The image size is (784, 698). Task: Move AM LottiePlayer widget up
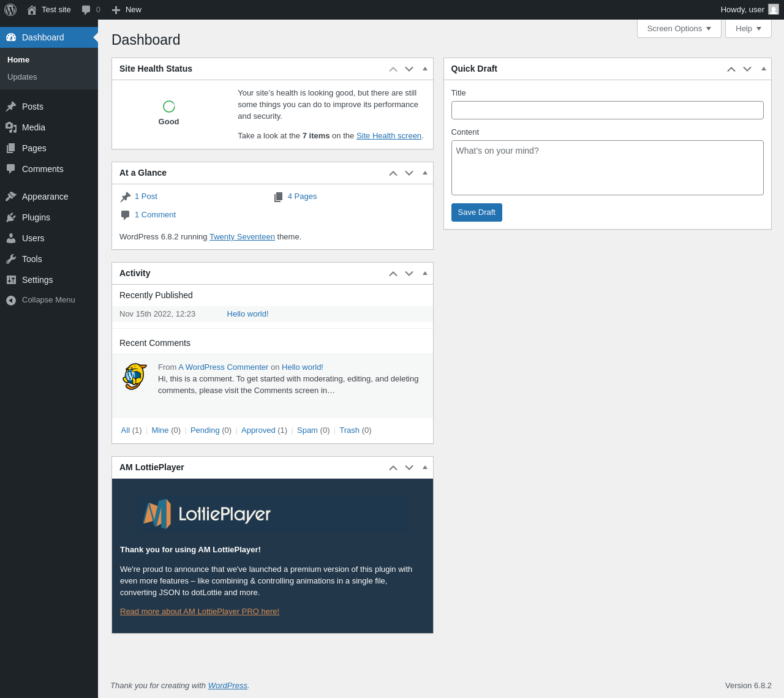pyautogui.click(x=393, y=468)
